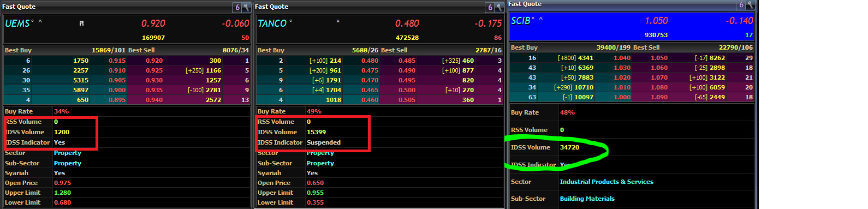
Task: Click UEMS Lower Limit value 0.680
Action: pos(62,202)
